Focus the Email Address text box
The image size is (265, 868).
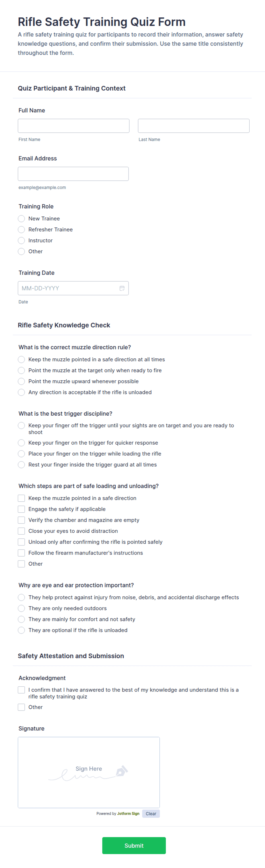click(x=73, y=174)
